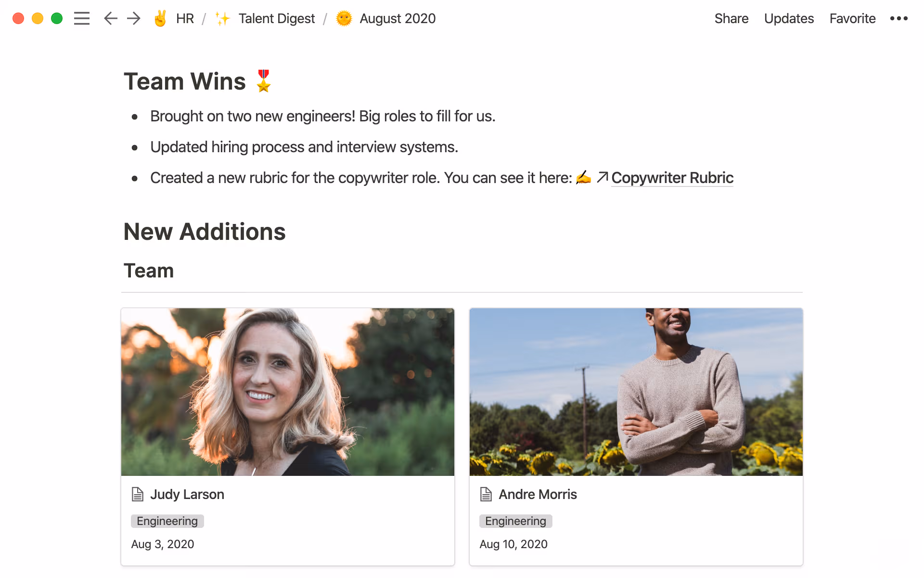Open the more options ellipsis menu
The image size is (924, 578).
tap(899, 18)
